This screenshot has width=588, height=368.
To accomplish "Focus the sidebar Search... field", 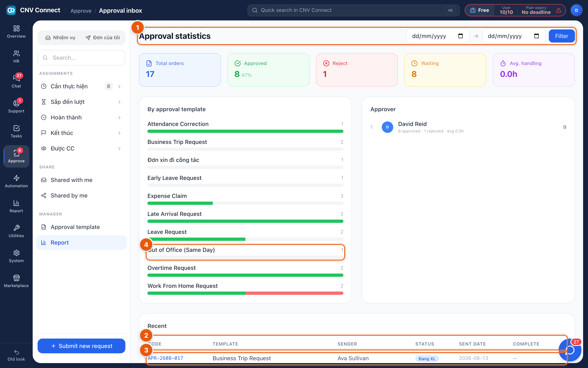I will (x=81, y=58).
